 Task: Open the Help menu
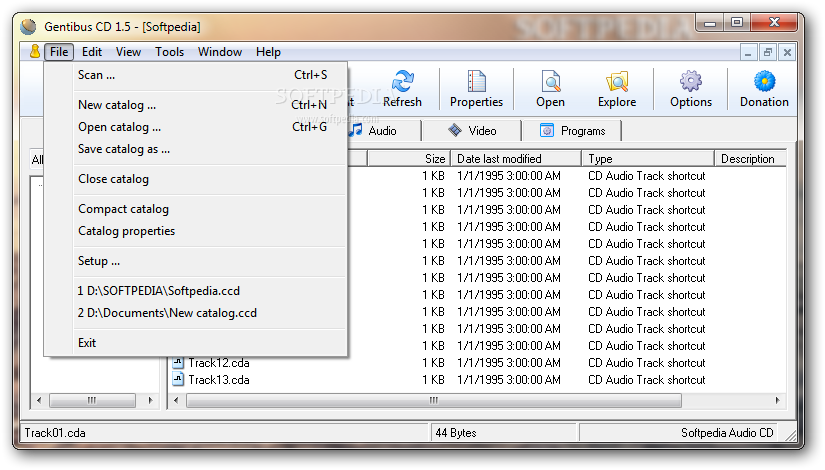pyautogui.click(x=268, y=52)
